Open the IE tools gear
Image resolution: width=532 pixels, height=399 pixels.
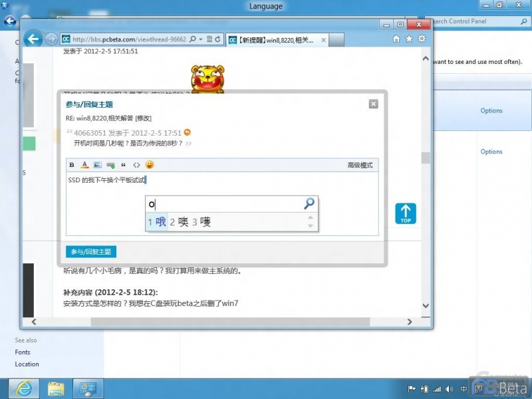(422, 39)
